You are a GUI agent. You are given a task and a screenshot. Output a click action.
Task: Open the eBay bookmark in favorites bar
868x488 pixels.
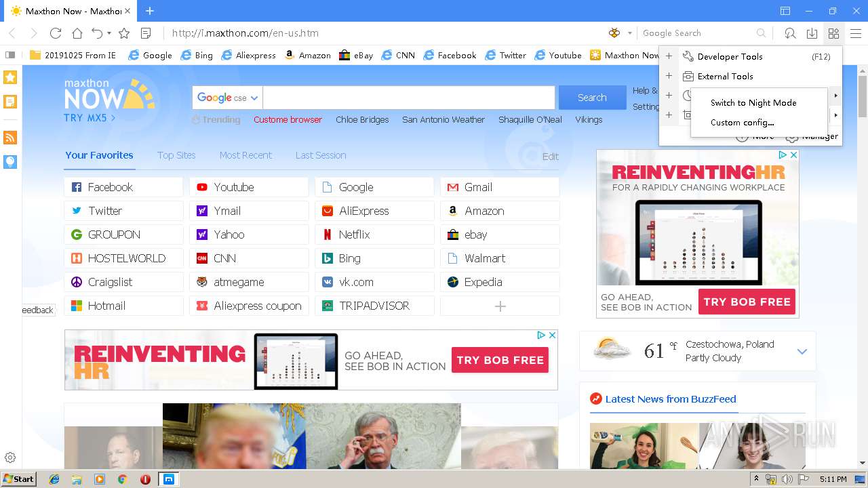[356, 56]
